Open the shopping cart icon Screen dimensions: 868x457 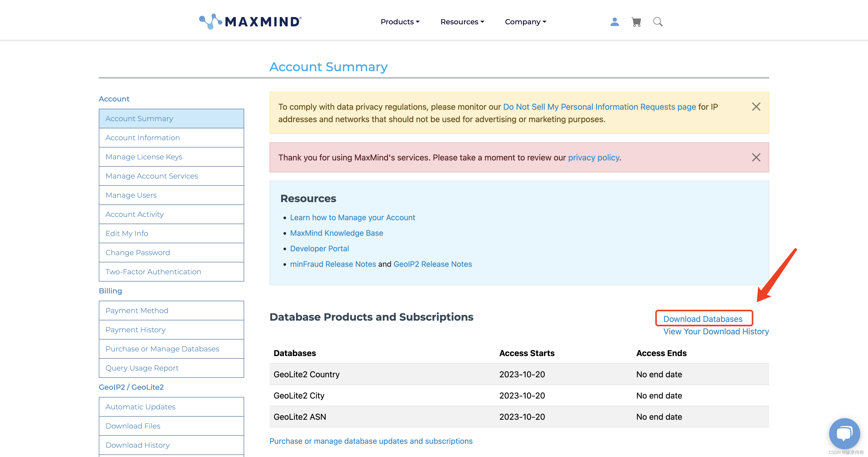point(636,22)
